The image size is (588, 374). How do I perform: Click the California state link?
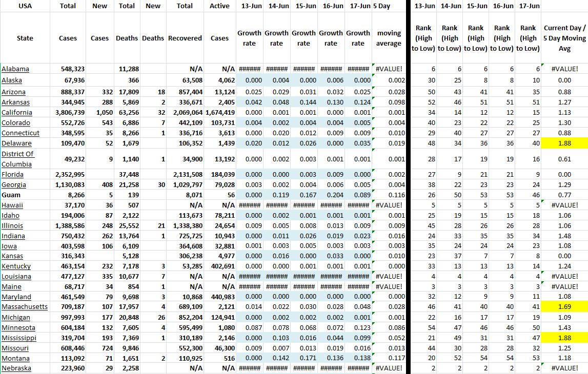(x=17, y=113)
